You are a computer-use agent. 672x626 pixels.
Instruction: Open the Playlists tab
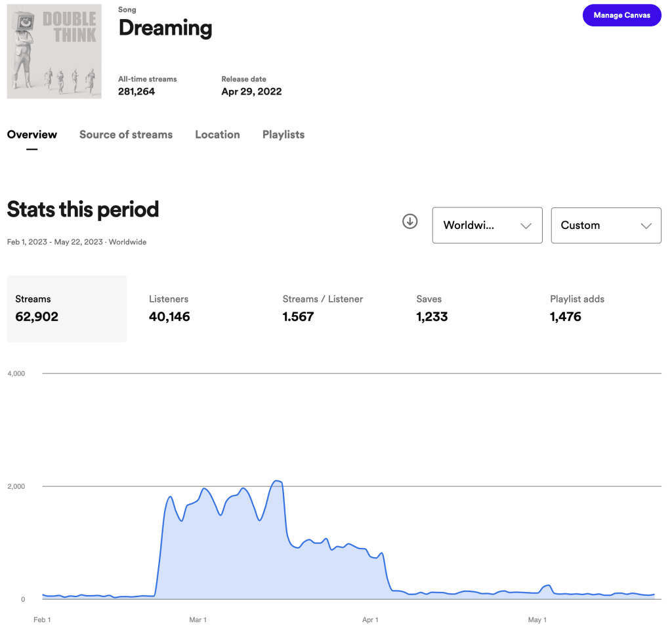pyautogui.click(x=283, y=135)
